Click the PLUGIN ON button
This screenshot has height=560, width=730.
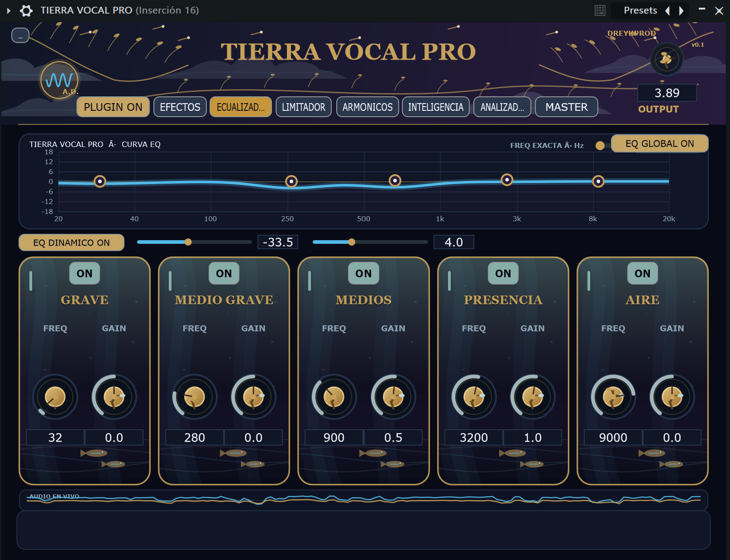(x=113, y=107)
